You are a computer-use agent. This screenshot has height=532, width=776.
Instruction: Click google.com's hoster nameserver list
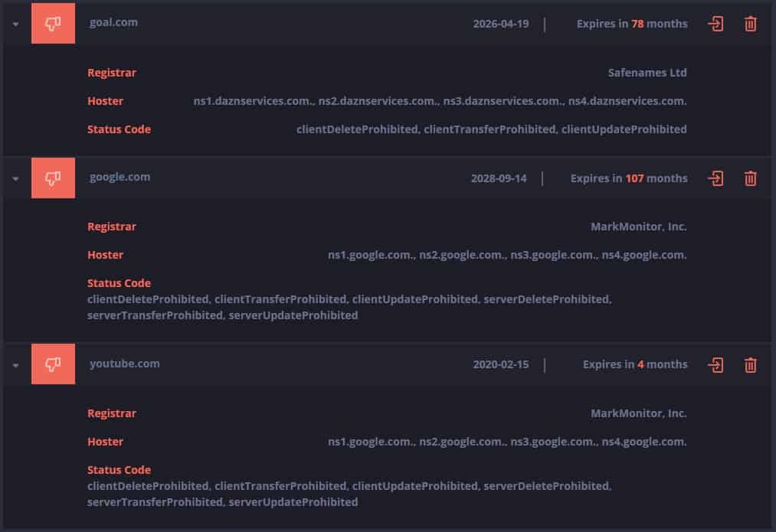click(507, 255)
